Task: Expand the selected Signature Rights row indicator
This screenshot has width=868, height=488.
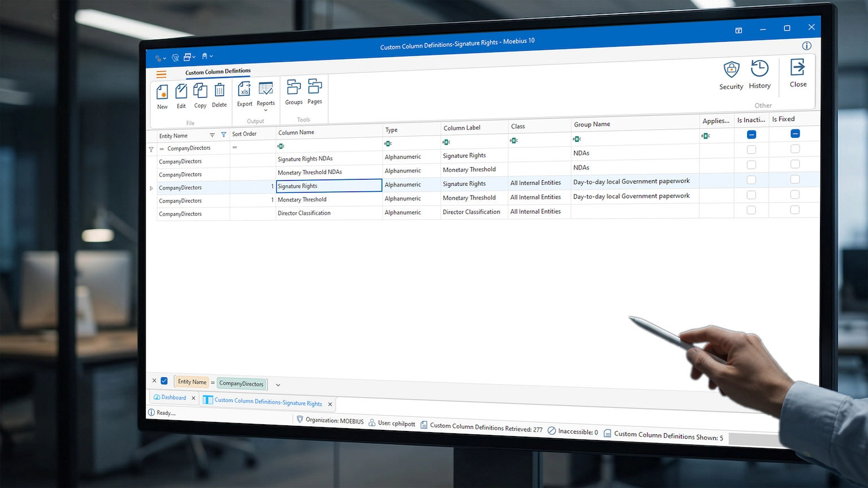Action: tap(151, 188)
